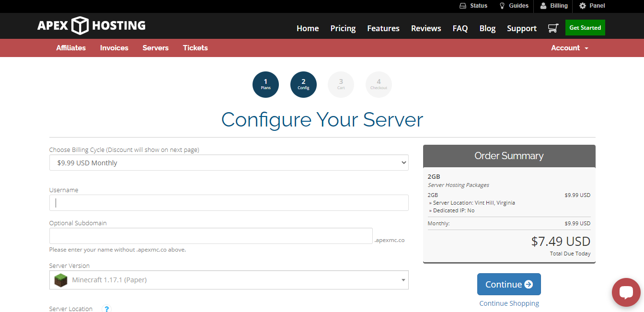This screenshot has width=644, height=312.
Task: Open the Reviews page
Action: coord(426,28)
